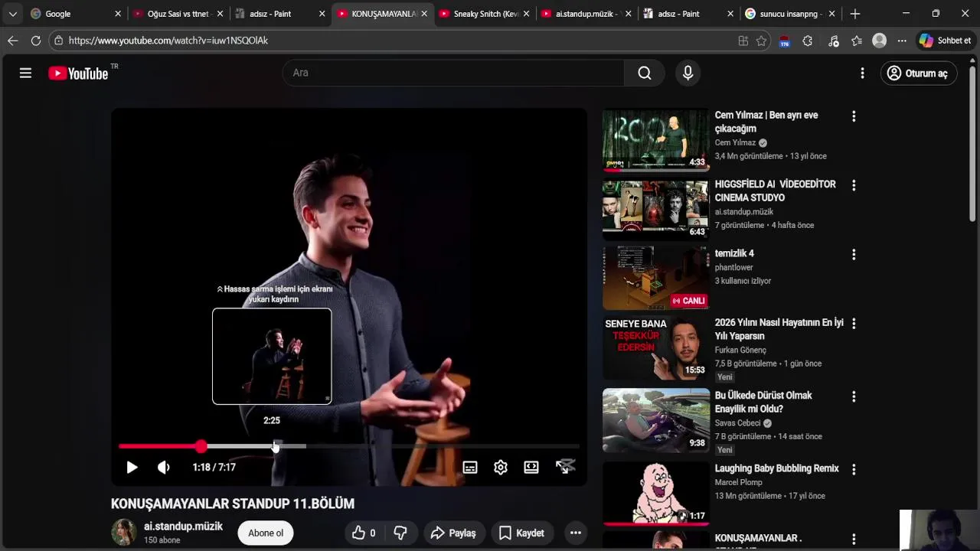Save the video via 'Kaydet'
The width and height of the screenshot is (980, 551).
point(521,533)
